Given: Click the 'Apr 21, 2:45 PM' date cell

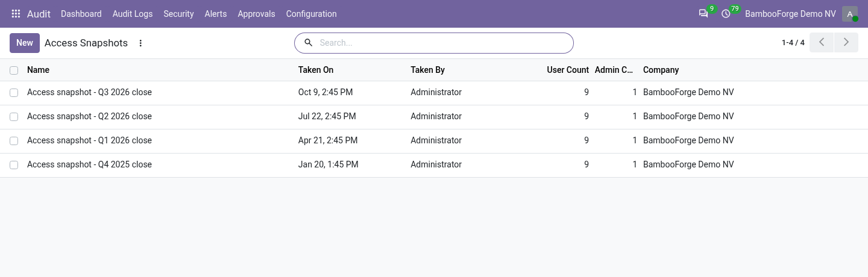Looking at the screenshot, I should click(x=328, y=140).
